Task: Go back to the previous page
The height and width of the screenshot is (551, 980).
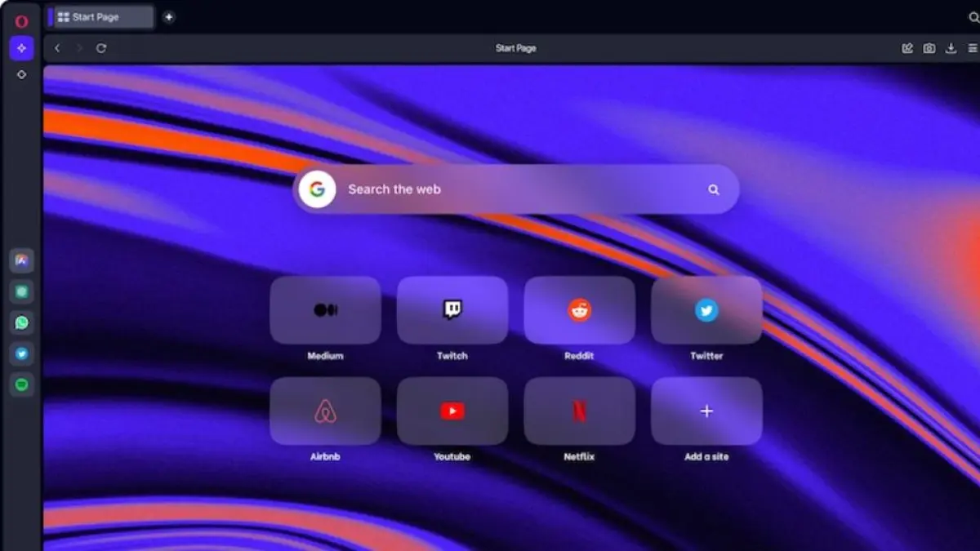Action: (57, 48)
